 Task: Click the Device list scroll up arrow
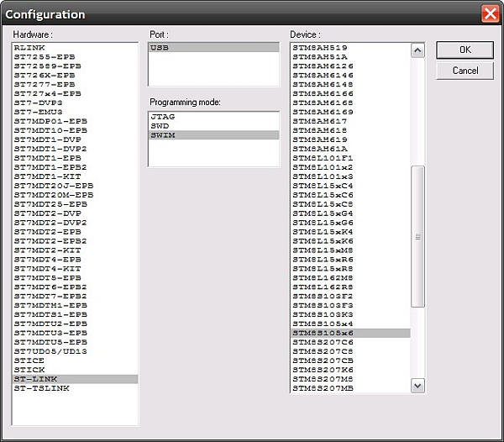click(417, 50)
